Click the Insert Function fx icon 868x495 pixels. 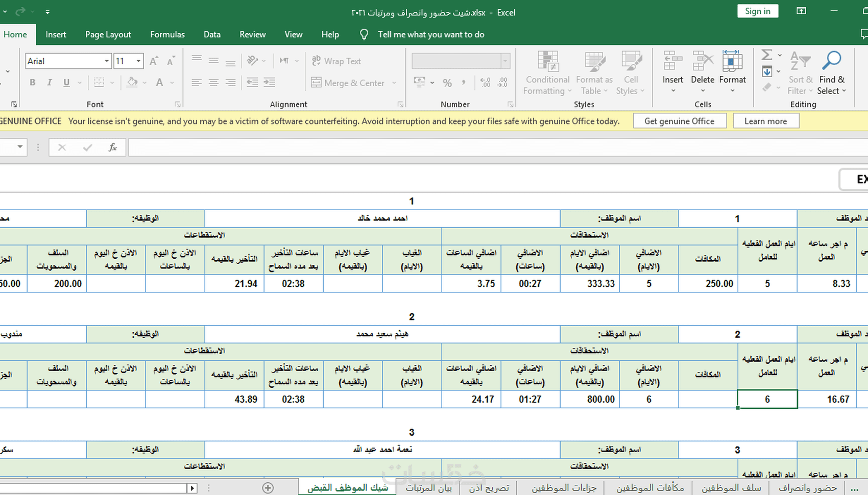tap(112, 147)
